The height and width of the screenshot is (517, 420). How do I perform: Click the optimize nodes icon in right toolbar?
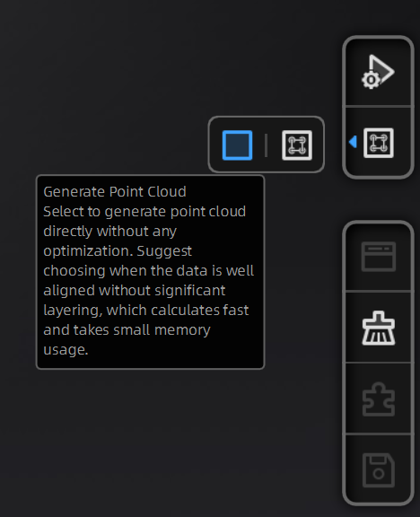pos(379,143)
